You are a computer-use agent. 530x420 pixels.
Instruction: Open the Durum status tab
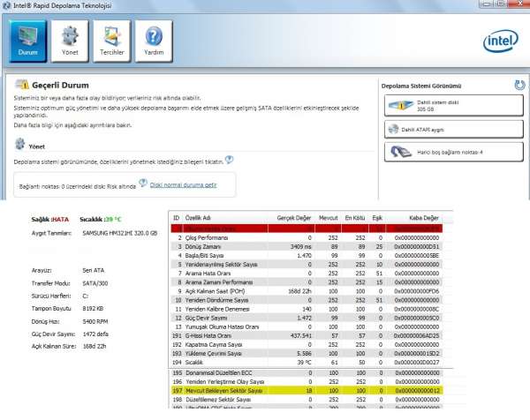(27, 41)
